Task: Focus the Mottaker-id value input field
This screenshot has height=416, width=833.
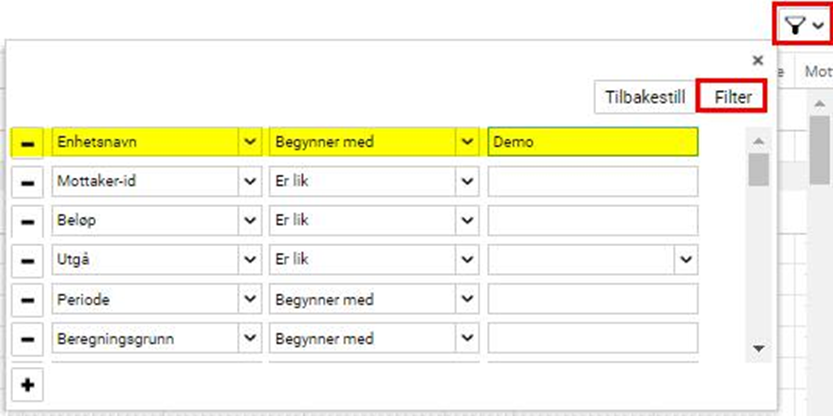Action: point(592,182)
